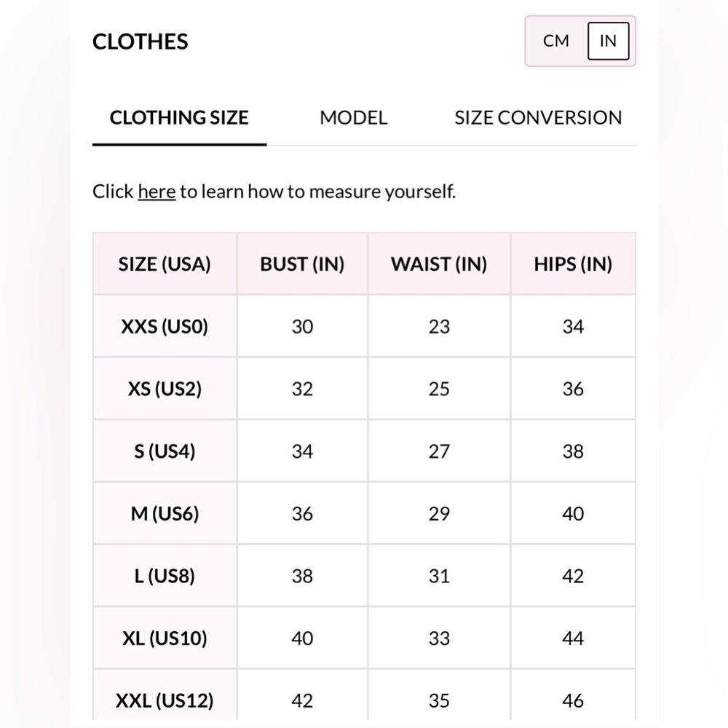Image resolution: width=728 pixels, height=728 pixels.
Task: Click bust value 36 for size M
Action: coord(302,513)
